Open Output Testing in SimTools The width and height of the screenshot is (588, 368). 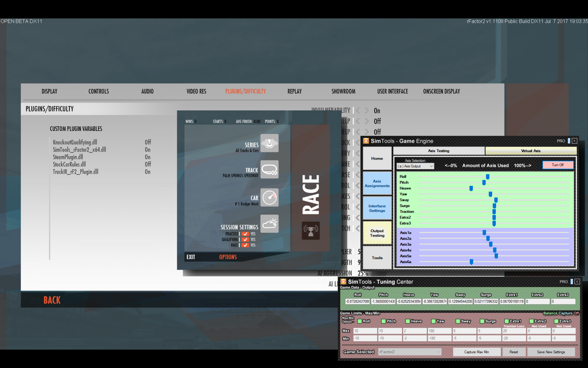(377, 233)
